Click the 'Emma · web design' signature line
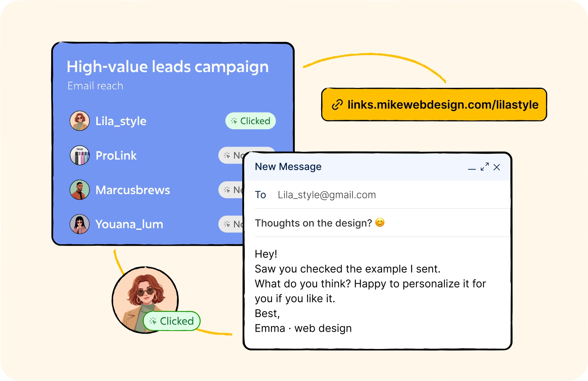 (303, 328)
